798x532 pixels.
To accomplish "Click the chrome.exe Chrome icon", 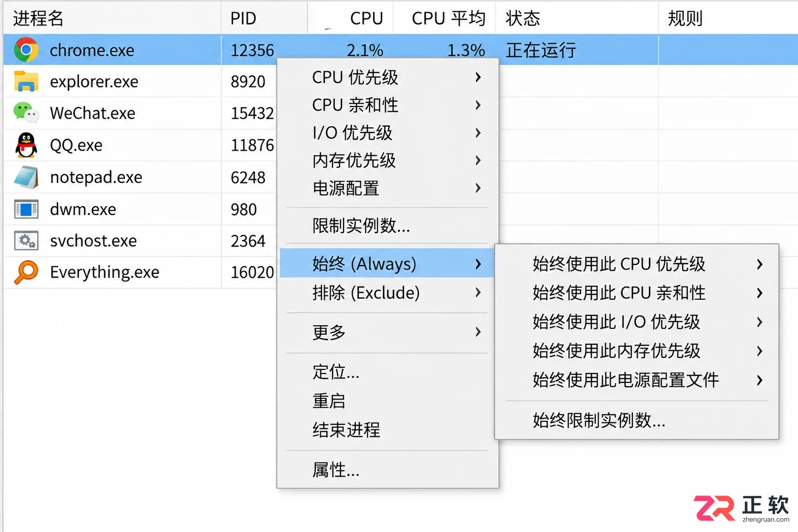I will point(26,50).
